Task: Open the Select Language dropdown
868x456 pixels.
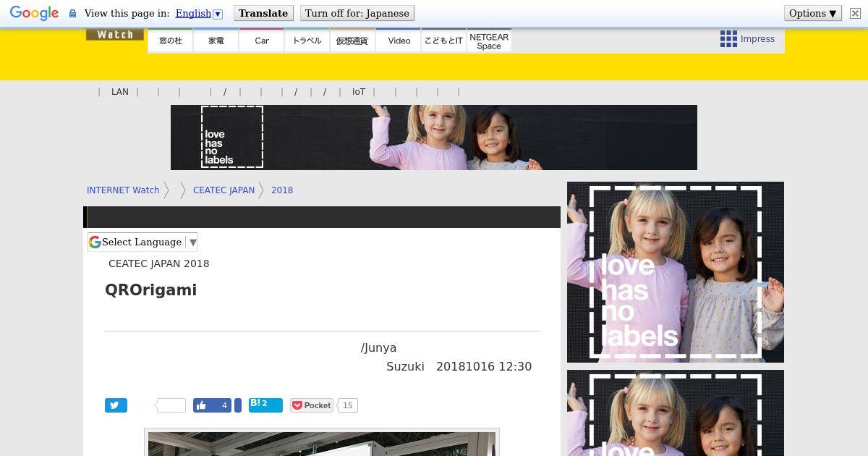Action: [142, 242]
